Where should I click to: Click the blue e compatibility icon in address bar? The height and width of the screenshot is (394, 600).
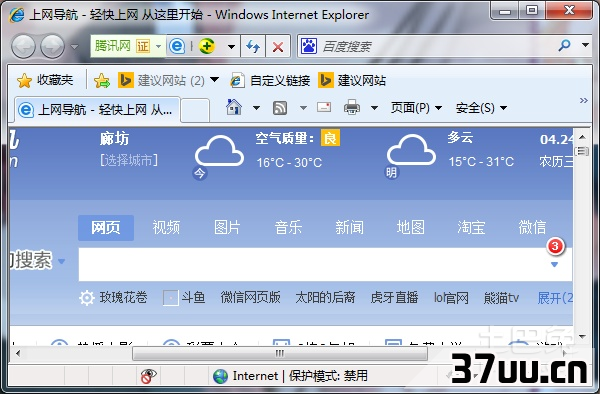177,46
